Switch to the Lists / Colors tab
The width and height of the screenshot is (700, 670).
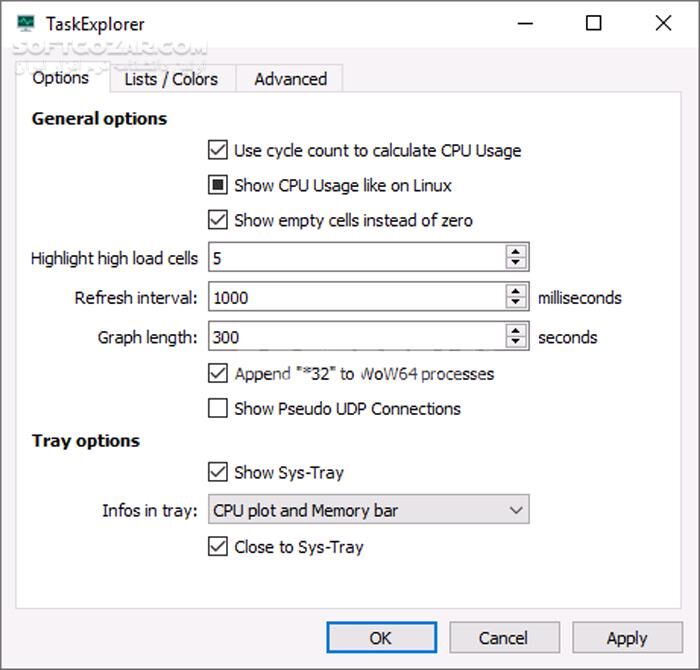point(171,79)
